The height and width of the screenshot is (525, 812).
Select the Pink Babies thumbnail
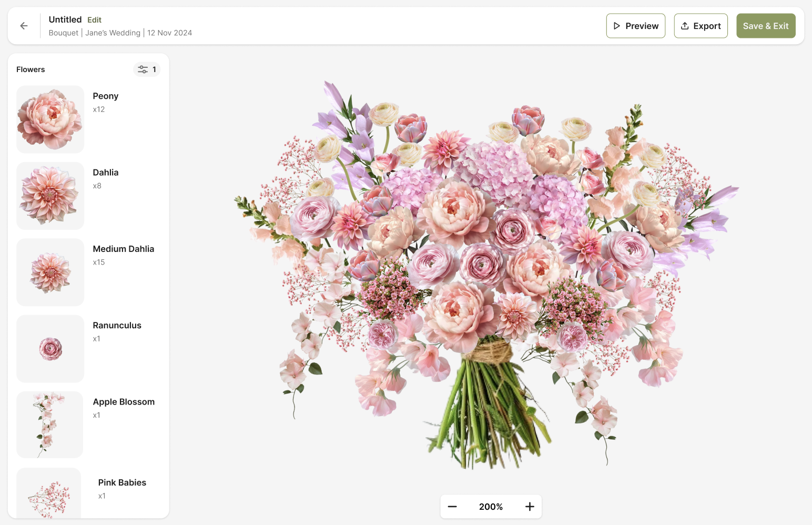pos(49,493)
